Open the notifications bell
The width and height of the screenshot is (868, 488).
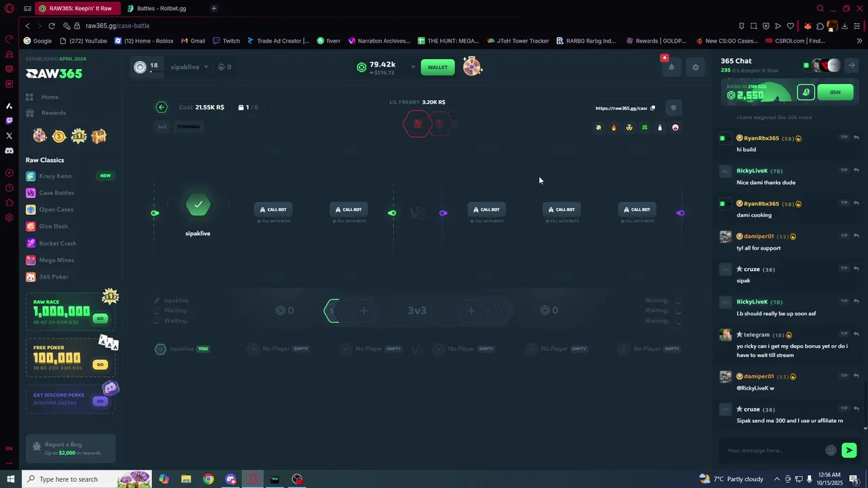click(x=671, y=67)
